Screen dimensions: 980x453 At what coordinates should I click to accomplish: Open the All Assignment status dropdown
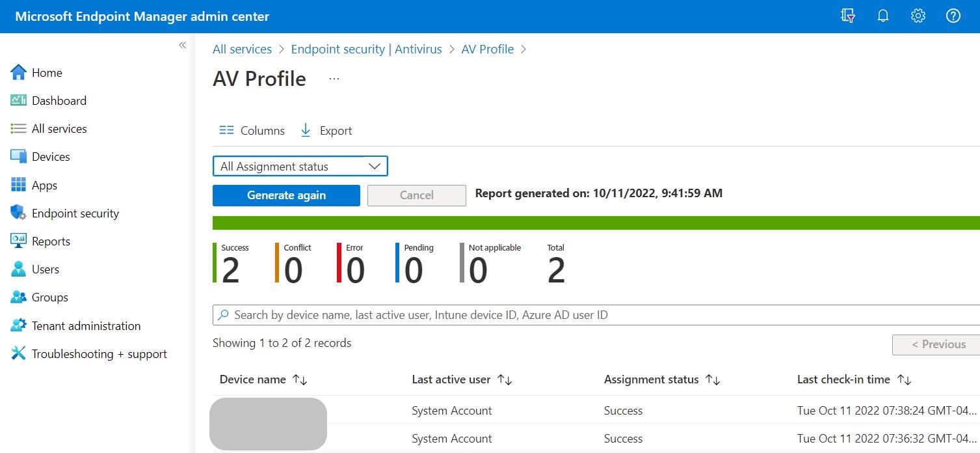click(300, 166)
